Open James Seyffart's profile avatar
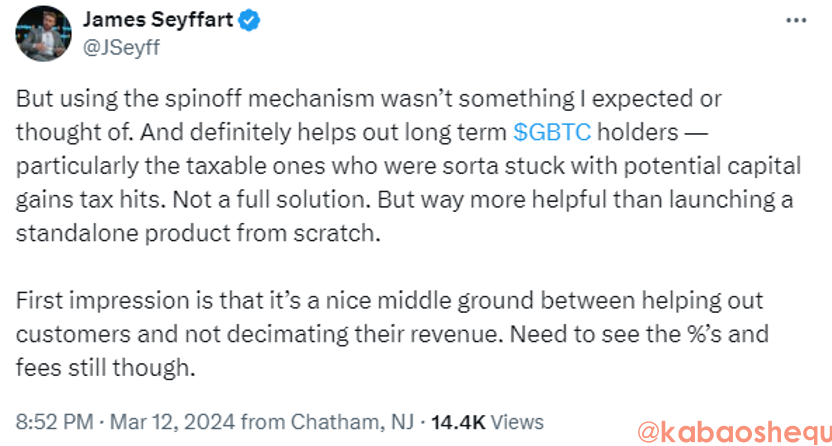The image size is (832, 446). [42, 35]
